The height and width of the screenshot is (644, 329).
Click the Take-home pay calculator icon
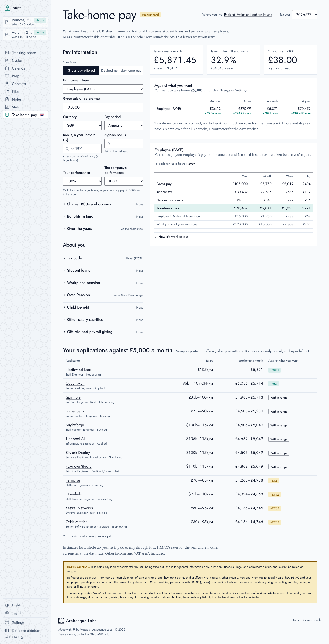[7, 115]
